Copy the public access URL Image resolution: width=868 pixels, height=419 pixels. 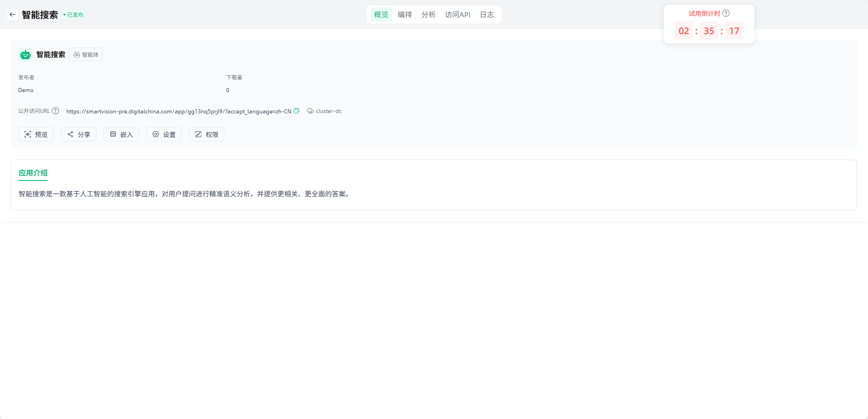click(x=296, y=111)
